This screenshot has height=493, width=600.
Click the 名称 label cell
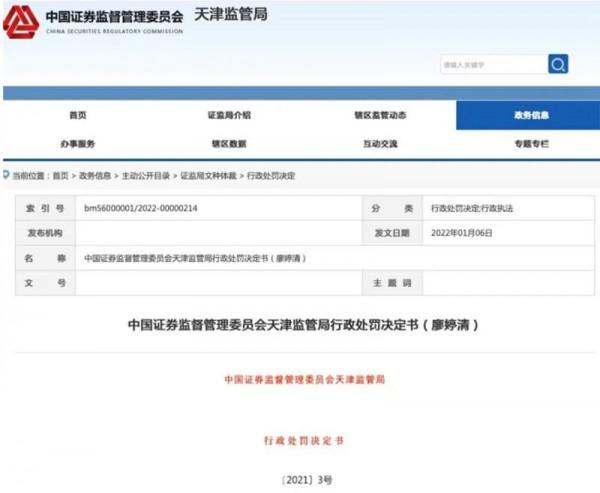(x=45, y=258)
